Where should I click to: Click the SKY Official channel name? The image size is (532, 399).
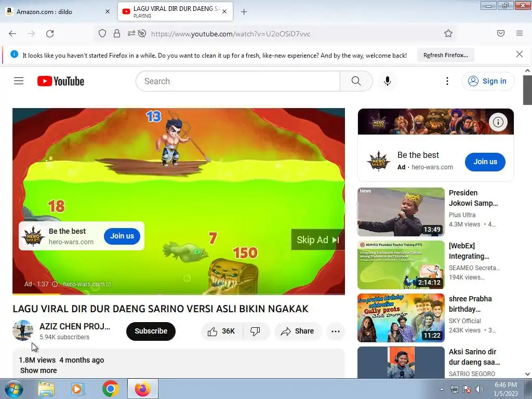coord(465,321)
